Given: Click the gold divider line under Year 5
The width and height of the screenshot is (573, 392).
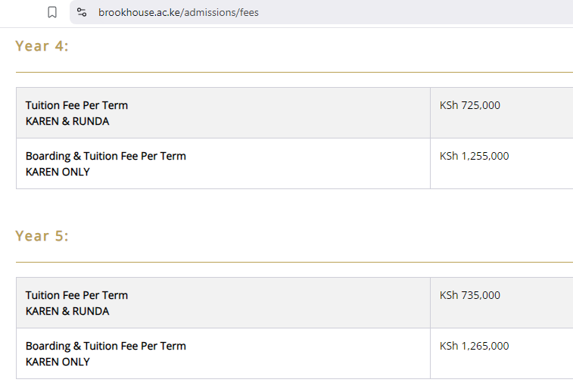Looking at the screenshot, I should pyautogui.click(x=294, y=262).
